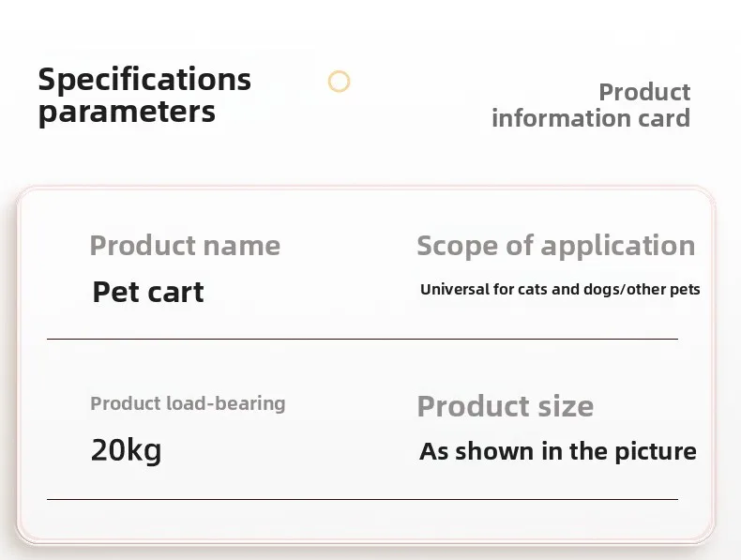Screen dimensions: 741x560
Task: Select the "Product load-bearing" label
Action: [188, 403]
